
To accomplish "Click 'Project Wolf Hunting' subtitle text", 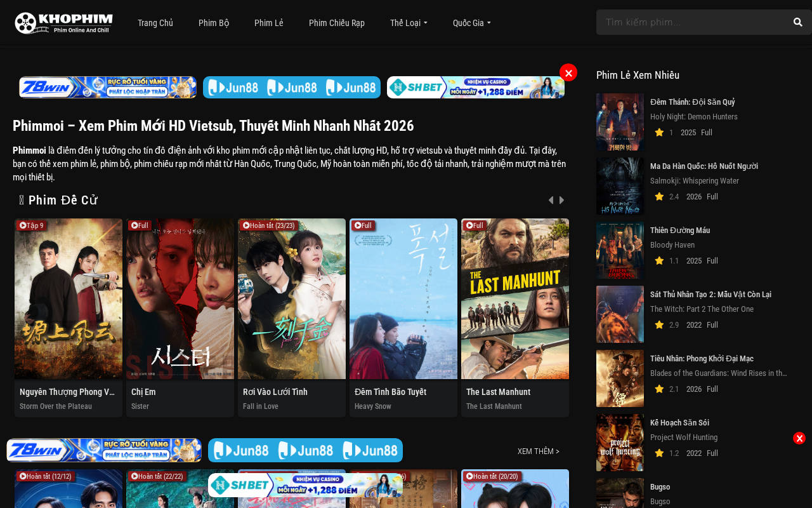I will coord(684,438).
